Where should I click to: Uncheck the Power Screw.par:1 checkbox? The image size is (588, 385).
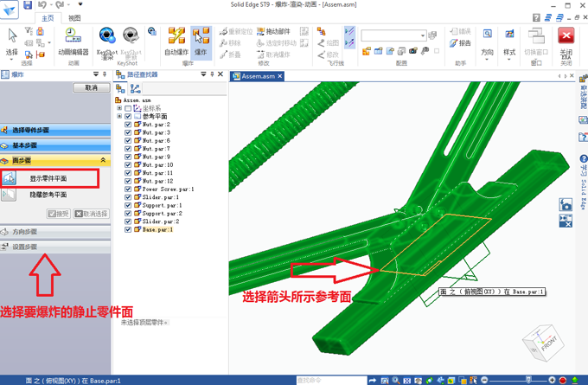[x=128, y=189]
